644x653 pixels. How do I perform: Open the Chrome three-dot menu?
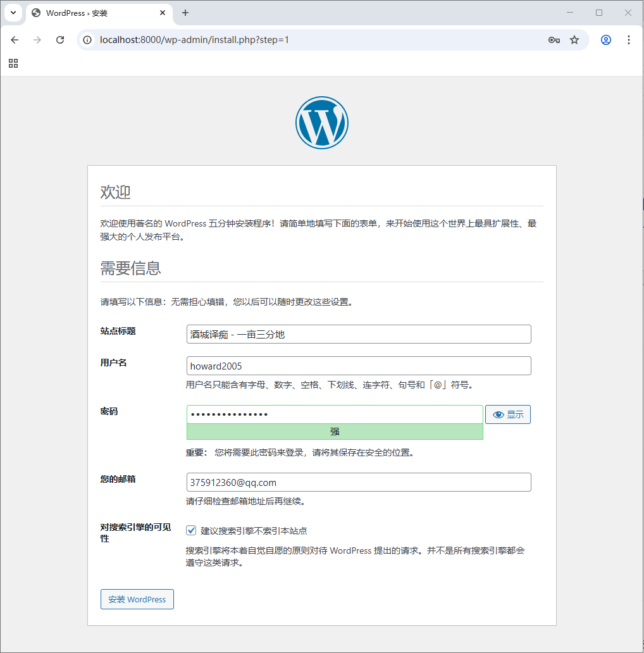[629, 40]
